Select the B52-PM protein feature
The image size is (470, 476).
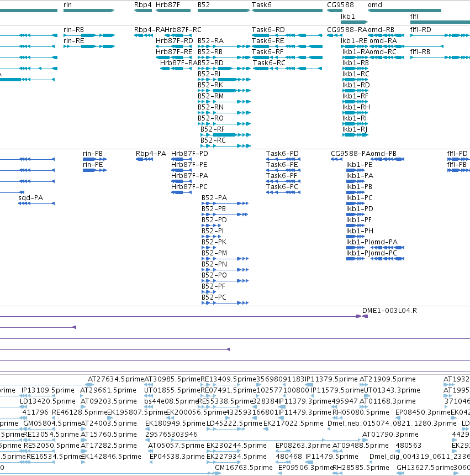pyautogui.click(x=225, y=259)
